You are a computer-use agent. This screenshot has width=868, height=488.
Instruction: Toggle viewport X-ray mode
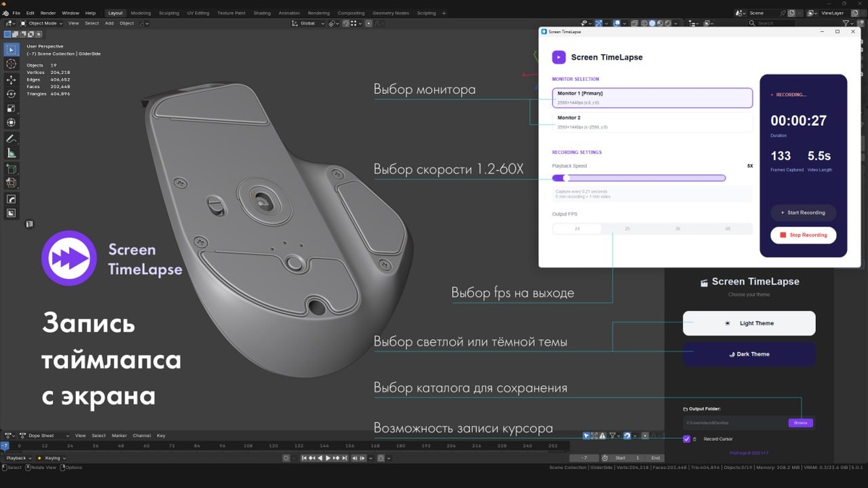click(x=634, y=23)
